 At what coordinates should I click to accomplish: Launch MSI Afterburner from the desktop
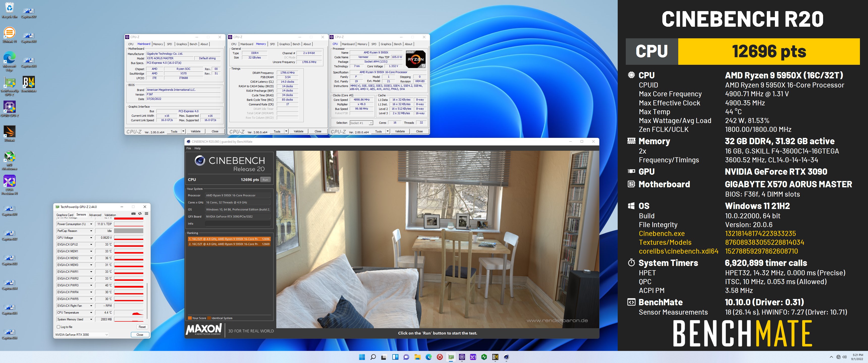coord(9,160)
